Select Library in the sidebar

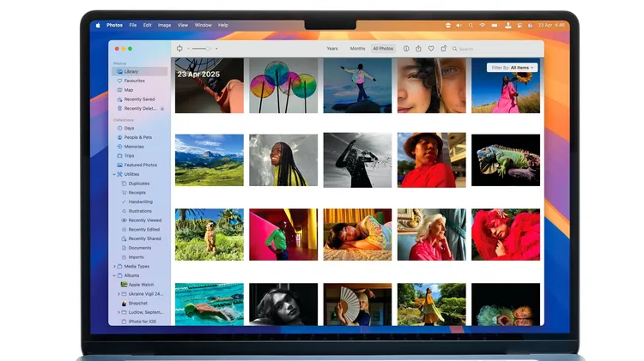coord(132,71)
